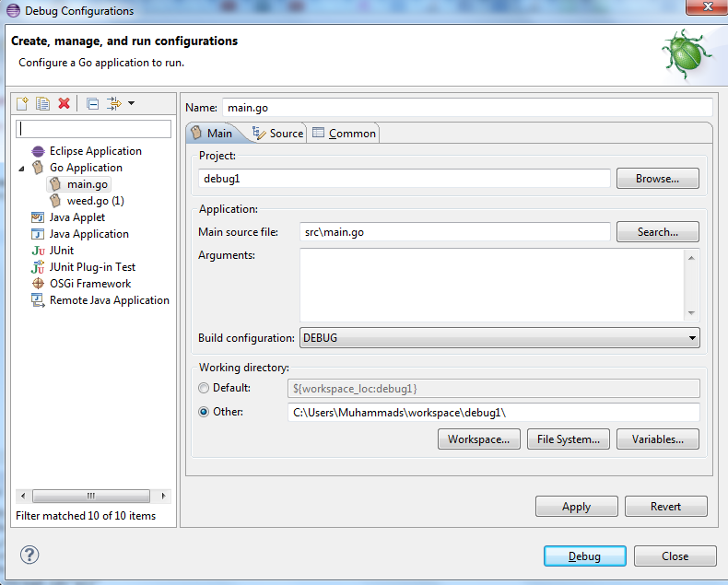Click the Remote Java Application icon

38,300
